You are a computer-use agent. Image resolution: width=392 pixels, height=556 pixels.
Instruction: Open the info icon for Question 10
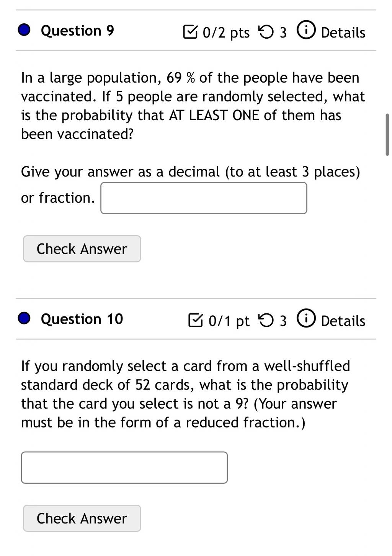[x=306, y=318]
